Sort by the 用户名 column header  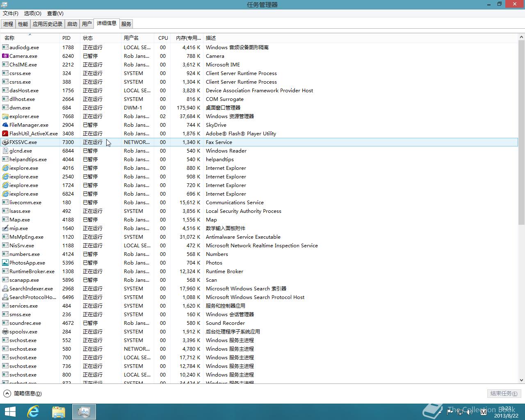point(137,38)
